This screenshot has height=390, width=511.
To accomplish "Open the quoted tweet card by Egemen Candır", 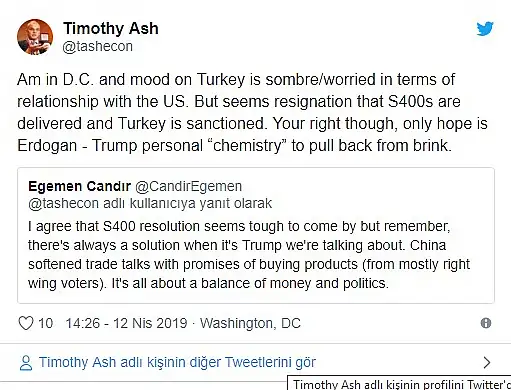I will 256,235.
